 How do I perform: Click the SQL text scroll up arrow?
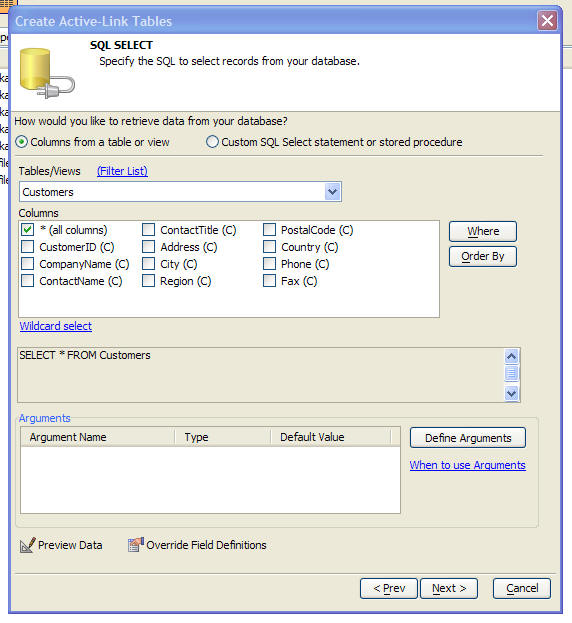coord(511,356)
